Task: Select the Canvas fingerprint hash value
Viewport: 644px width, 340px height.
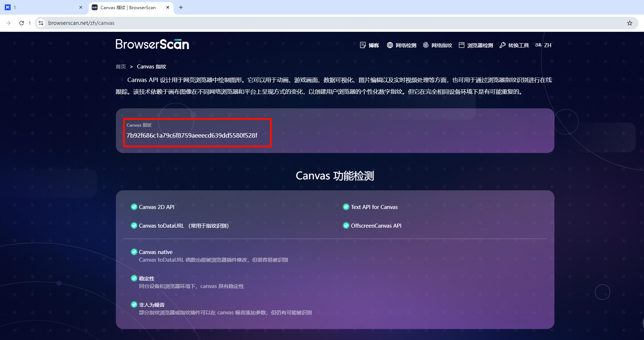Action: coord(192,135)
